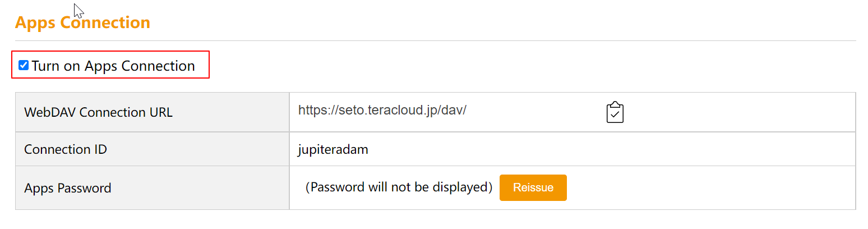Image resolution: width=868 pixels, height=229 pixels.
Task: Click blank space right of the clipboard icon
Action: (x=740, y=112)
